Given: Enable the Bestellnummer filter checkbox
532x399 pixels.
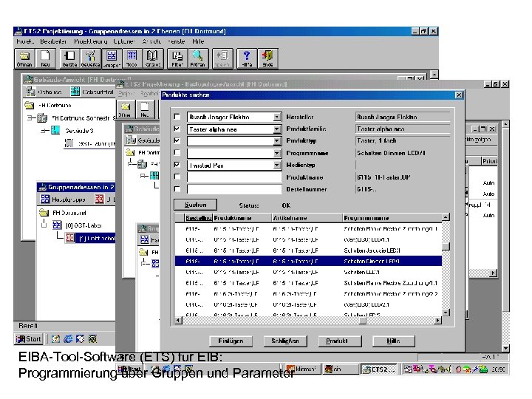Looking at the screenshot, I should coord(177,189).
